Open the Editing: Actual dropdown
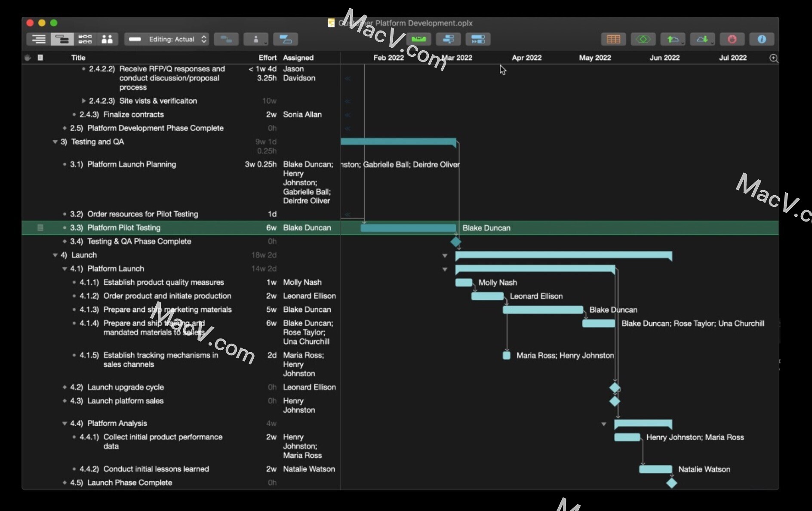The image size is (812, 511). [167, 39]
